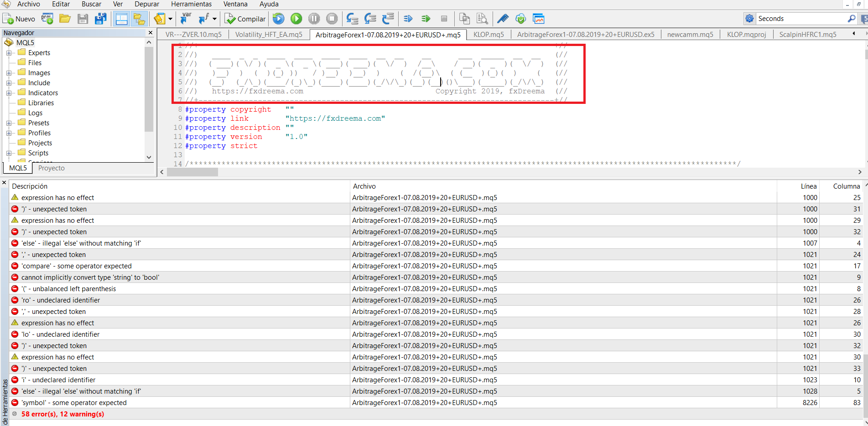Expand the Experts folder in tree
The height and width of the screenshot is (426, 868).
pyautogui.click(x=9, y=53)
